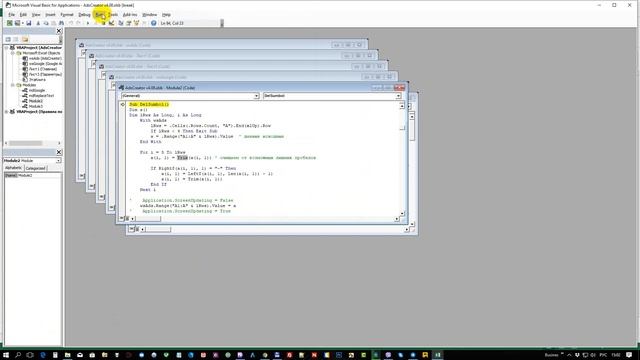
Task: Click View Object icon in Project Explorer
Action: coord(16,39)
